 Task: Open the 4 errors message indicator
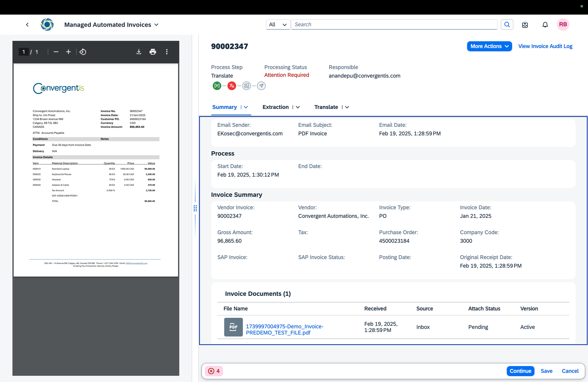(214, 371)
